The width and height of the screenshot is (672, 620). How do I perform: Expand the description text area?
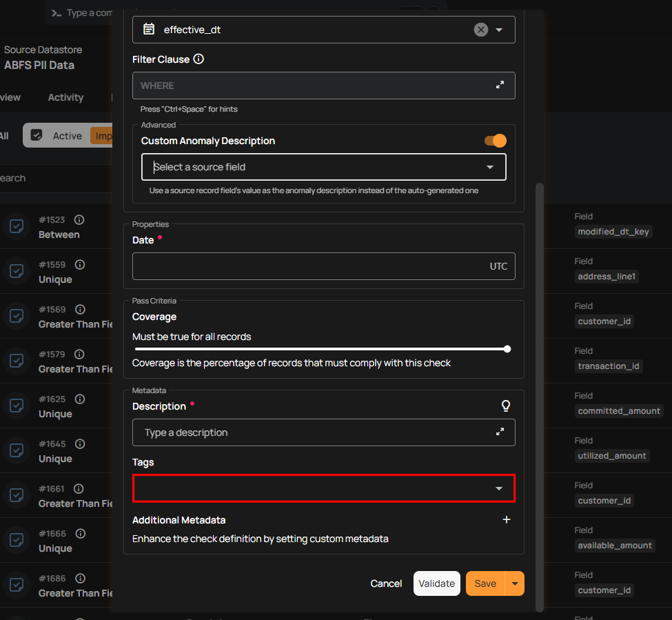coord(500,432)
